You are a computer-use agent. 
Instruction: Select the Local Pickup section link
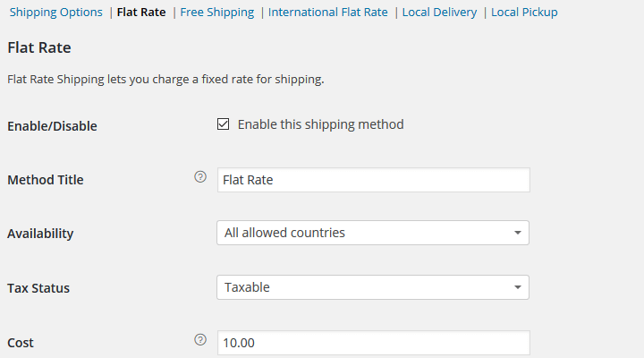click(524, 13)
